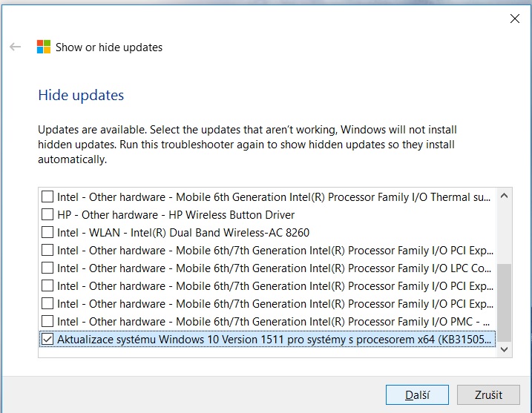Tick the checkbox for the I/O Thermal update
Image resolution: width=532 pixels, height=413 pixels.
click(x=47, y=196)
